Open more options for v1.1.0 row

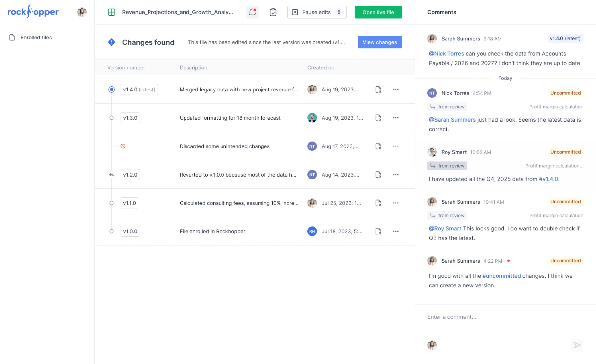pos(396,203)
